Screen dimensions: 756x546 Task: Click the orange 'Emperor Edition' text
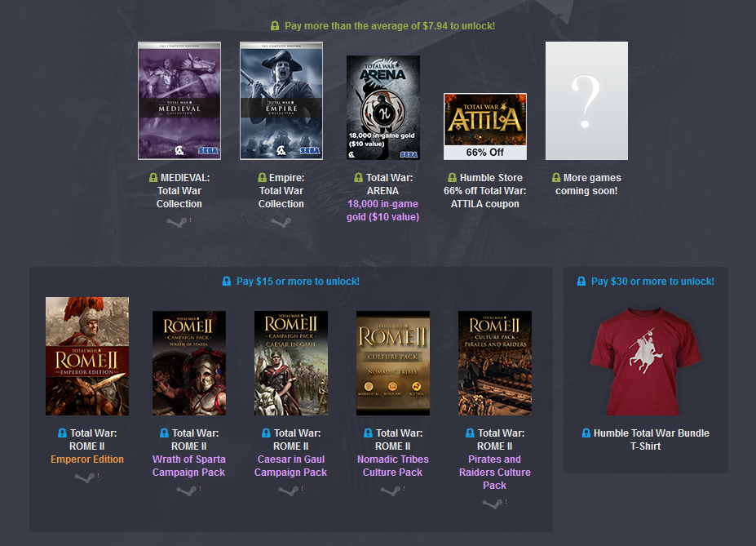(x=87, y=459)
